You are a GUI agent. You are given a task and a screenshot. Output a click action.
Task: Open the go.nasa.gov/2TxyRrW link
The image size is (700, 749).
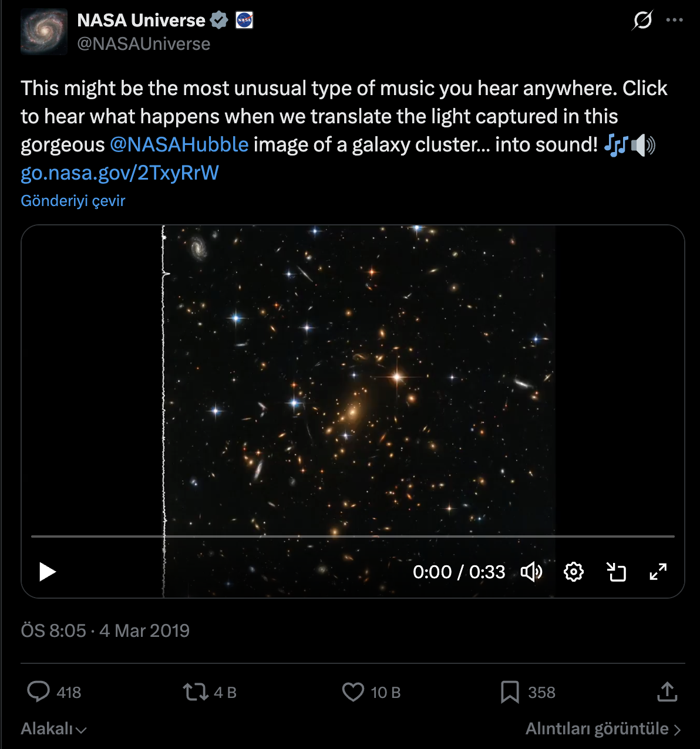point(120,173)
